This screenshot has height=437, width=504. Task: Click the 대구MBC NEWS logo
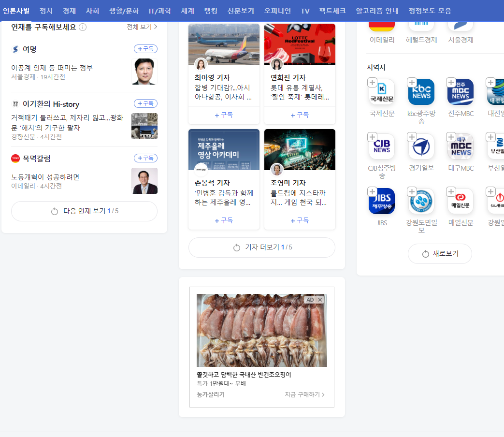click(x=461, y=146)
